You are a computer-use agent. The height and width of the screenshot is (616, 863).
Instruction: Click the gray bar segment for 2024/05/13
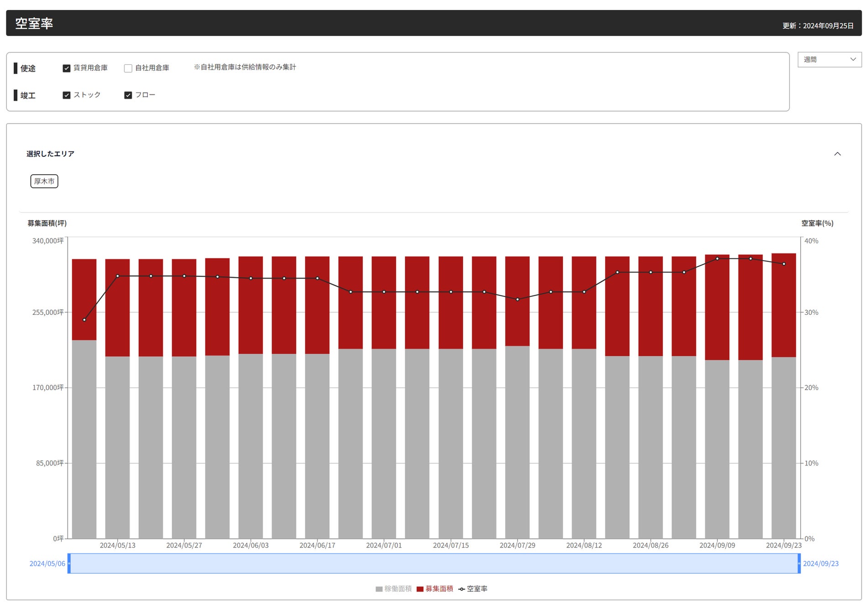117,448
